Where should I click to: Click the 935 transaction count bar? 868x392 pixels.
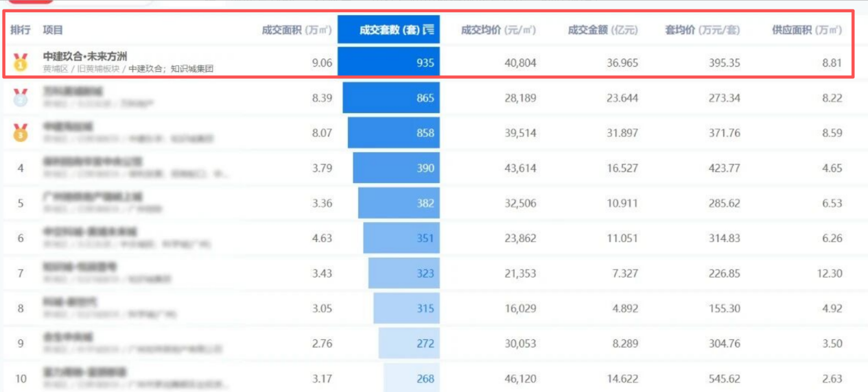click(388, 62)
